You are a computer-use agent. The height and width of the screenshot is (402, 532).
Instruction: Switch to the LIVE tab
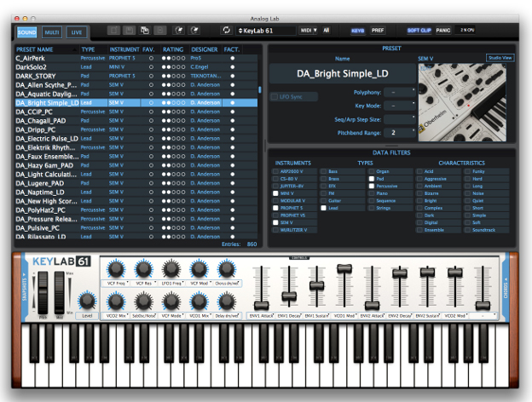click(77, 32)
